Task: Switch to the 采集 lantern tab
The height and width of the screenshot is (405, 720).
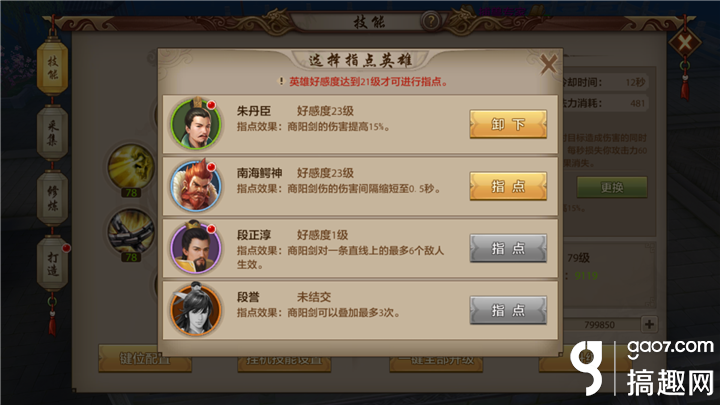Action: coord(52,133)
